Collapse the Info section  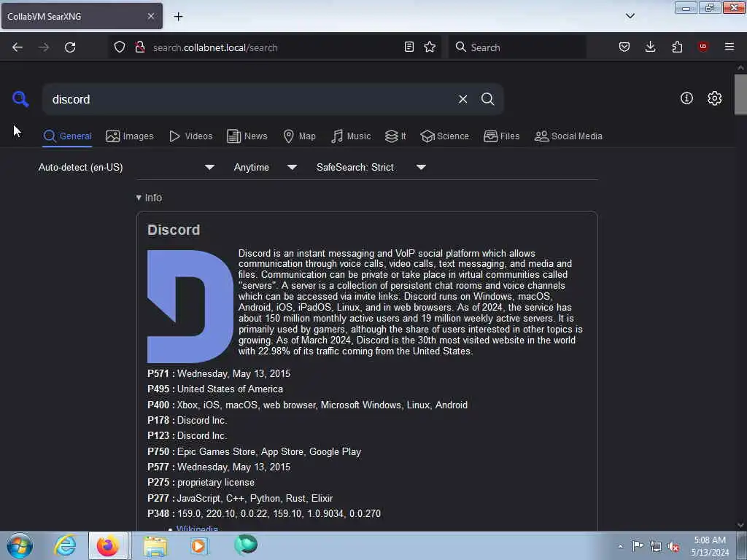pos(149,198)
